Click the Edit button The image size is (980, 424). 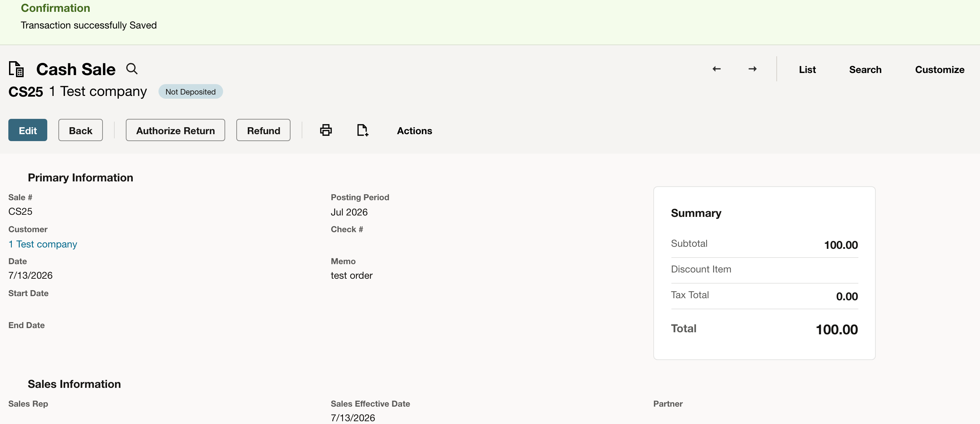pyautogui.click(x=28, y=130)
